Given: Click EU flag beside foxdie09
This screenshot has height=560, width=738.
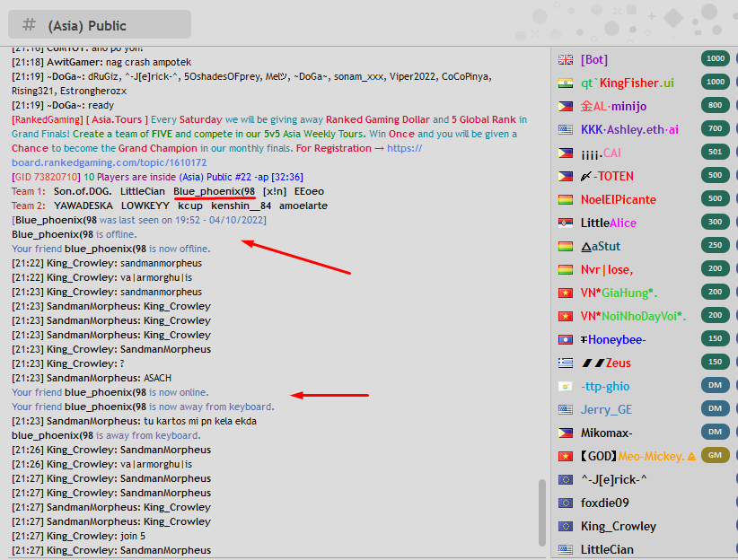Looking at the screenshot, I should coord(566,503).
